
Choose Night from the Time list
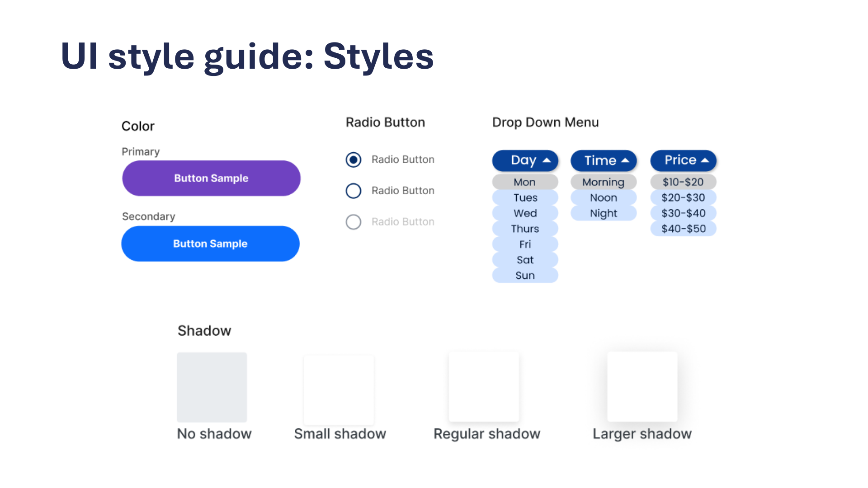click(603, 213)
